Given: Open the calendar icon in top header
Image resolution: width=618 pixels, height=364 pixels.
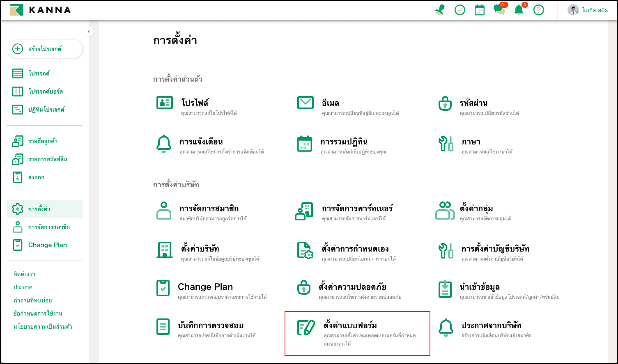Looking at the screenshot, I should [x=480, y=10].
